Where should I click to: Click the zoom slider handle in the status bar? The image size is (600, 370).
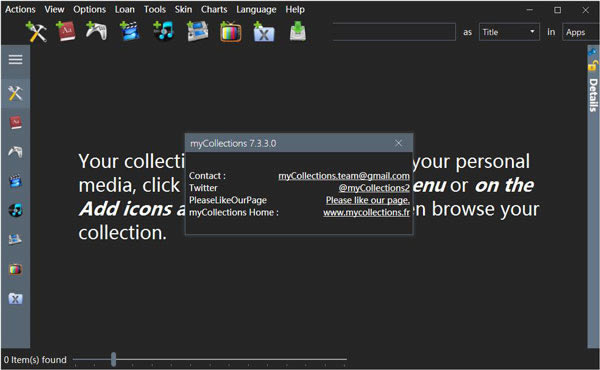(x=113, y=359)
